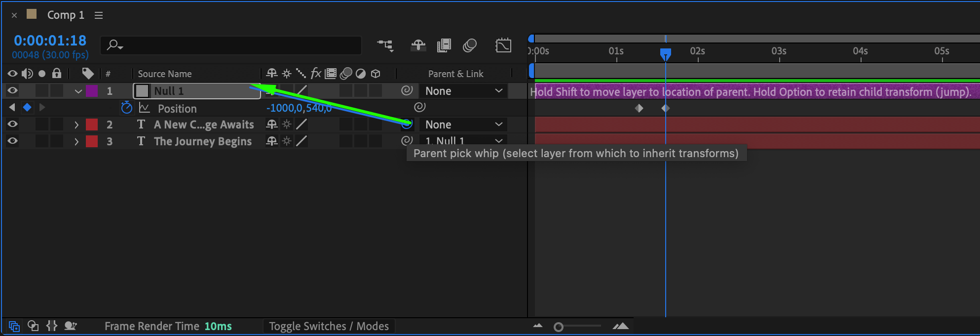Open the parent dropdown for layer 2

coord(463,125)
